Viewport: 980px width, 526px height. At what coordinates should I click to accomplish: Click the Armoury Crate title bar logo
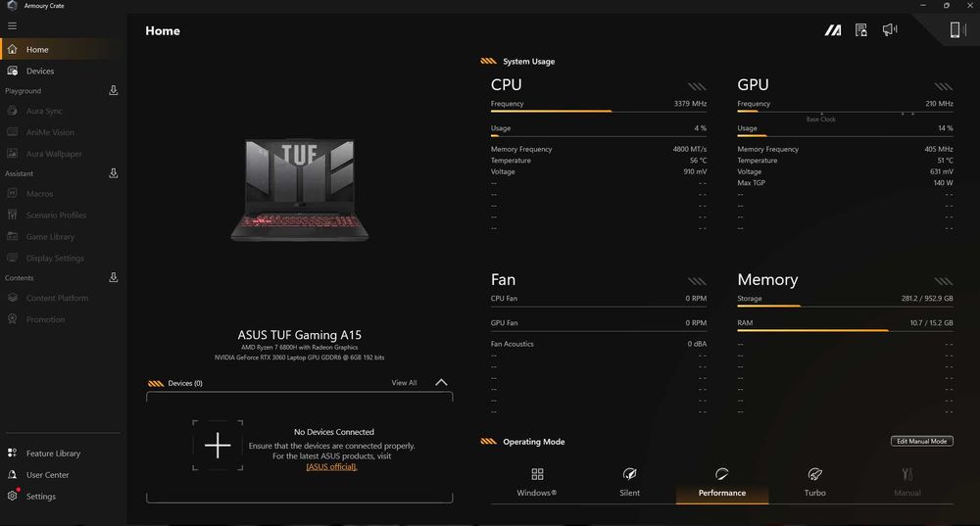pos(11,6)
